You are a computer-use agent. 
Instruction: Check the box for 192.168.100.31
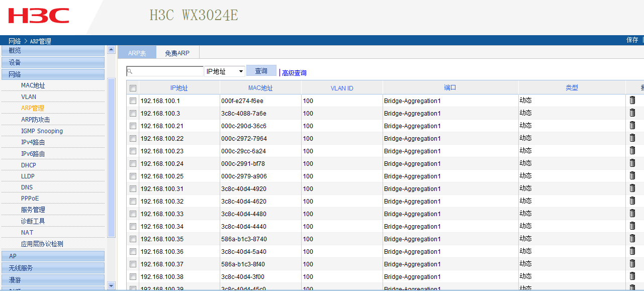click(x=133, y=188)
